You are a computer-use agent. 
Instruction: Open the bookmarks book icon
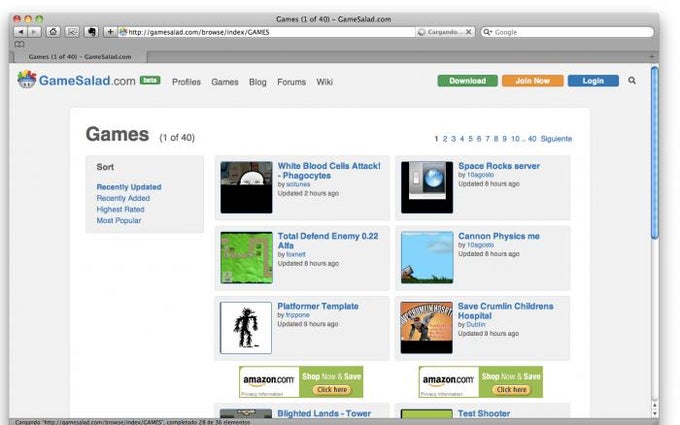click(19, 44)
